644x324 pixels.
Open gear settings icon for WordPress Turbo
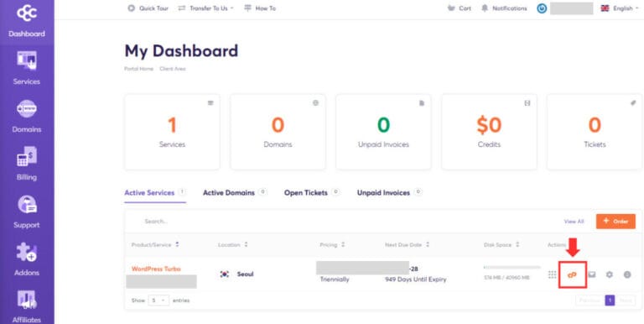click(x=610, y=274)
